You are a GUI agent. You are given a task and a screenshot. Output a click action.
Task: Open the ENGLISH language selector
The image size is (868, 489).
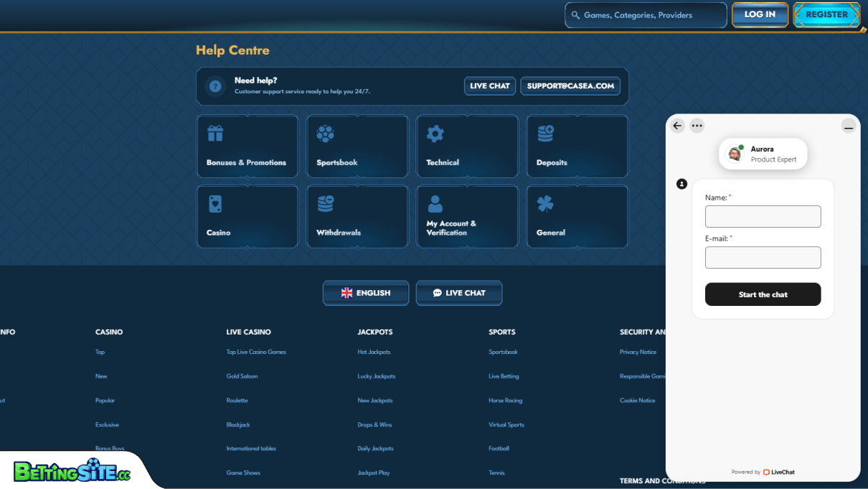366,293
